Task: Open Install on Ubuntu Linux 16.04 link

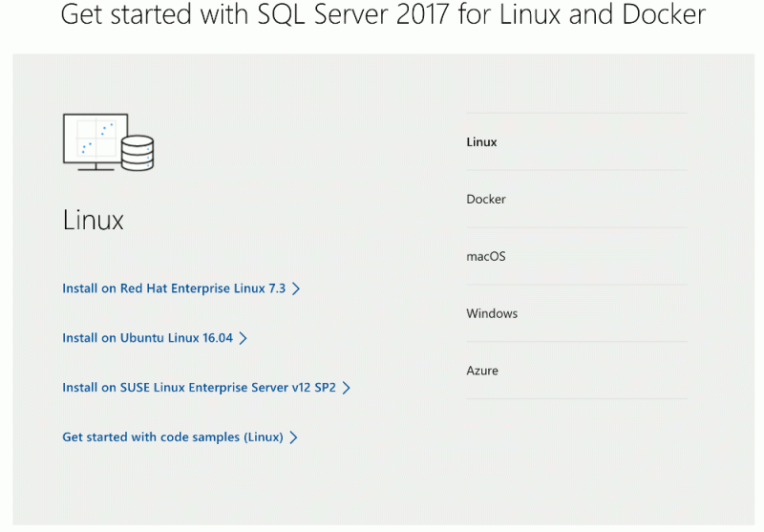Action: coord(147,338)
